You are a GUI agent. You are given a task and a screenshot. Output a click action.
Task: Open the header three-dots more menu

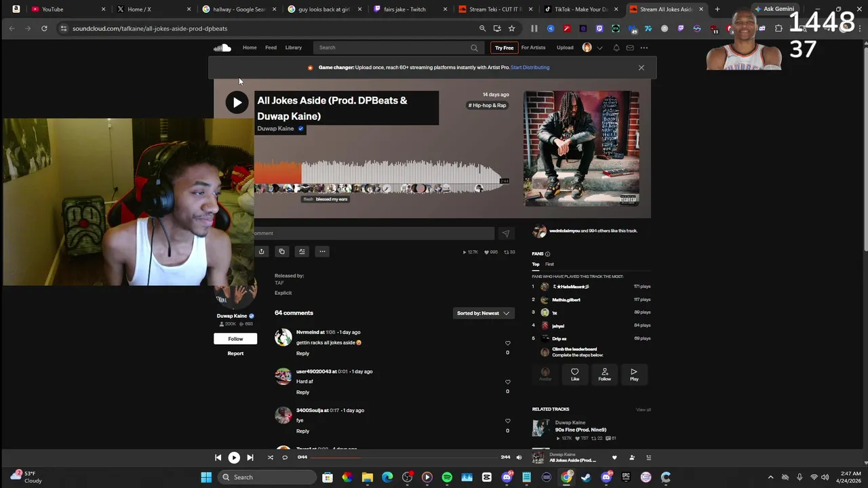coord(644,47)
